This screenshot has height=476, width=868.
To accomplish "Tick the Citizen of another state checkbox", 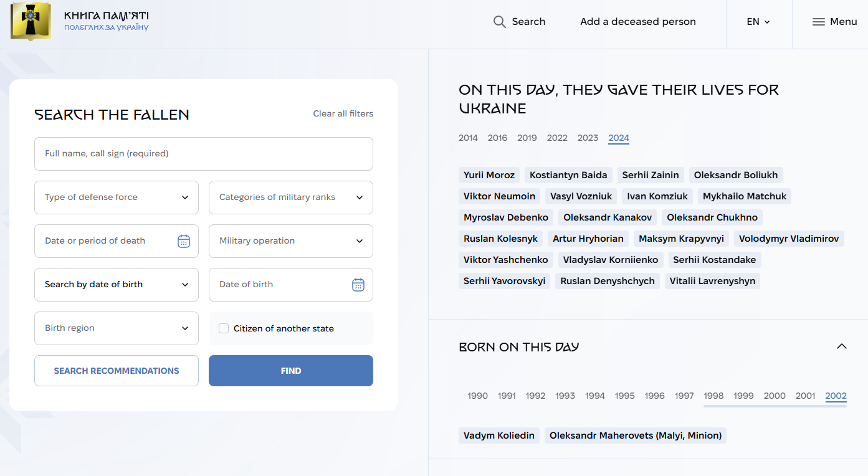I will 224,328.
